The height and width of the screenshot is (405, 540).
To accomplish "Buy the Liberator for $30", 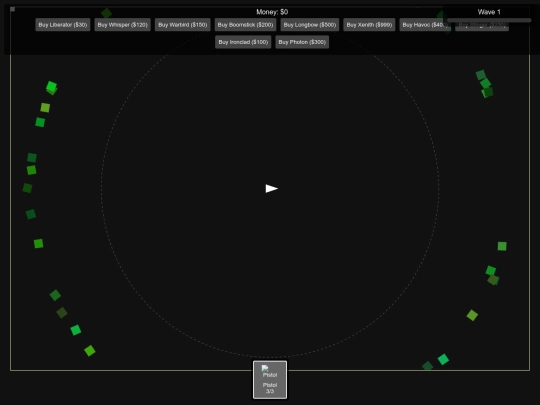I will click(63, 25).
